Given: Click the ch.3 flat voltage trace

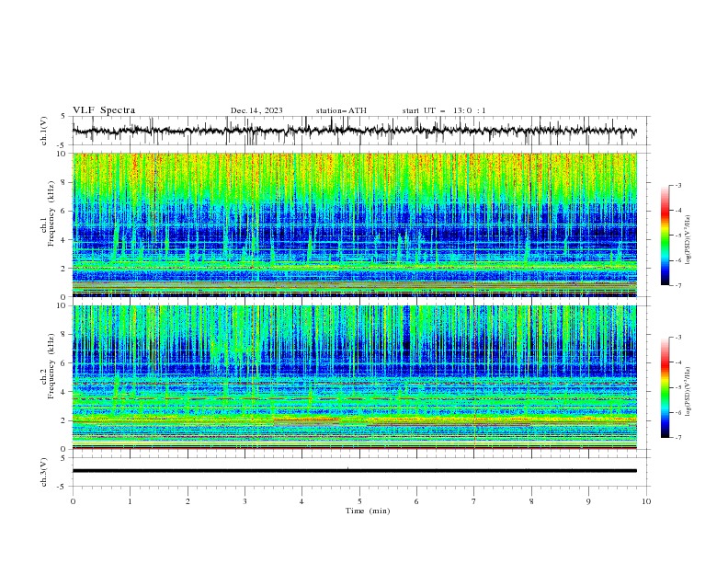Looking at the screenshot, I should pos(354,471).
